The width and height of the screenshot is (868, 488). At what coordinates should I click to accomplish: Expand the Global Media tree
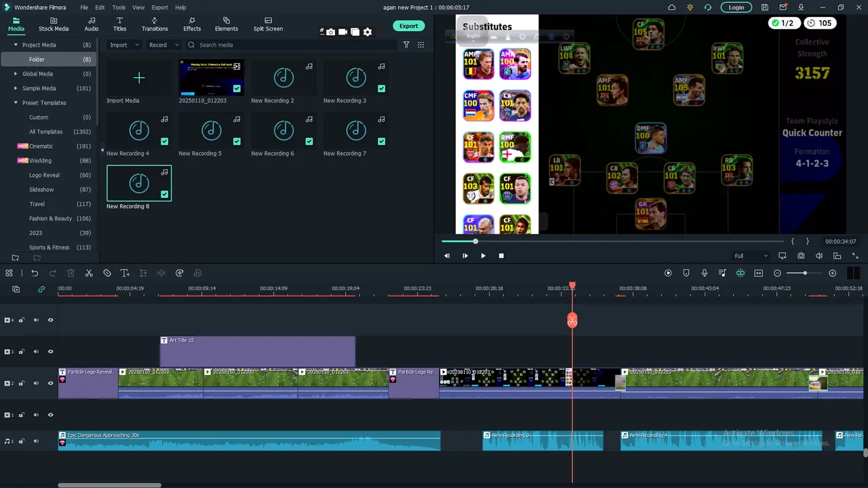pos(16,74)
